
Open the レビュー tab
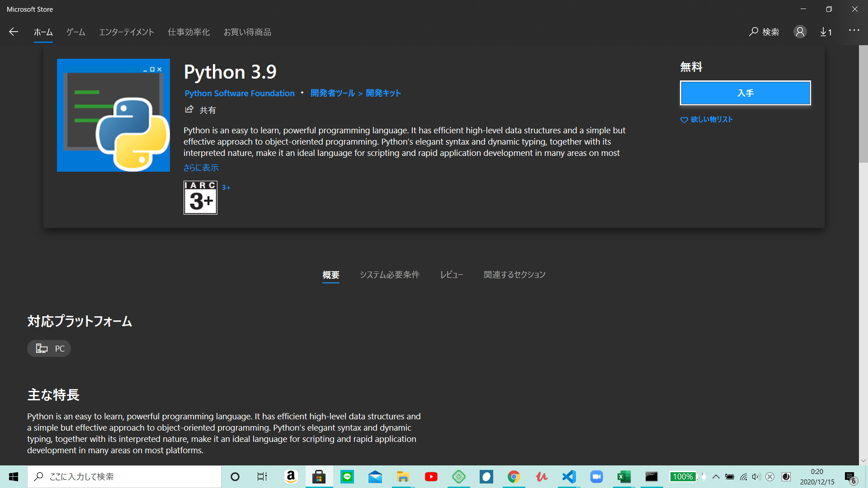click(x=451, y=275)
